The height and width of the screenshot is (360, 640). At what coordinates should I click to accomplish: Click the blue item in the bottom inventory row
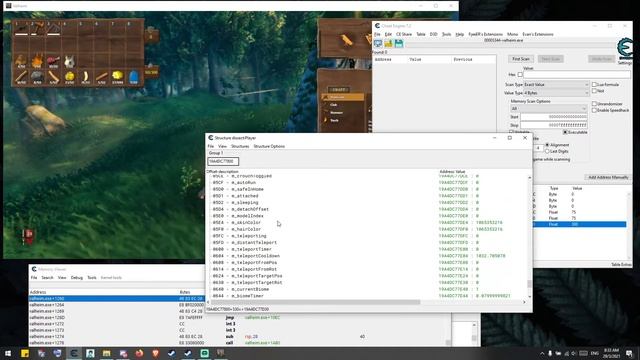coord(133,77)
